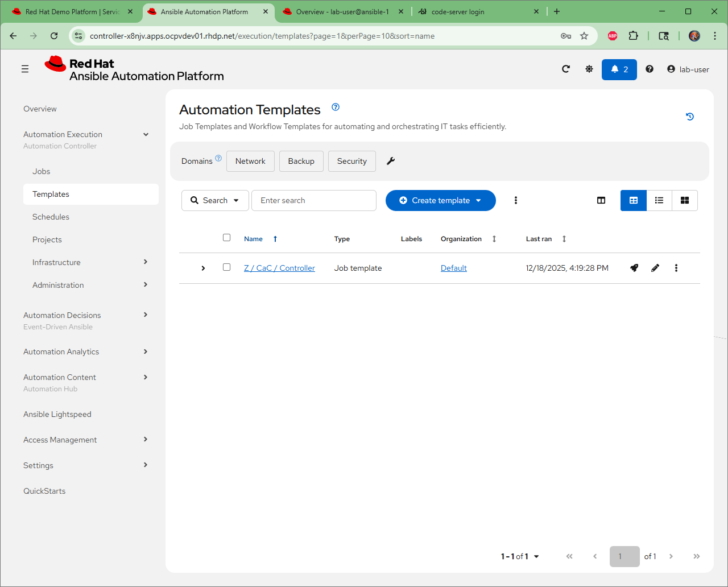Screen dimensions: 728x587
Task: Filter by Backup domain
Action: pos(301,161)
